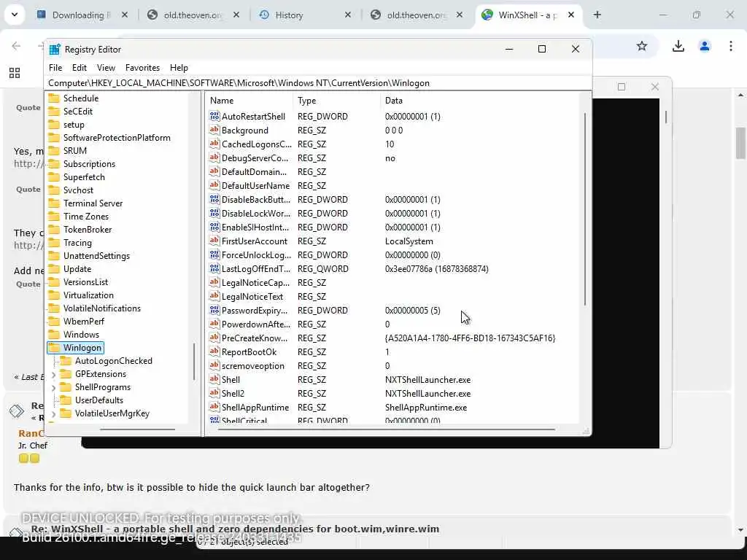Select the SoftwareProtectionPlatform key

coord(117,138)
